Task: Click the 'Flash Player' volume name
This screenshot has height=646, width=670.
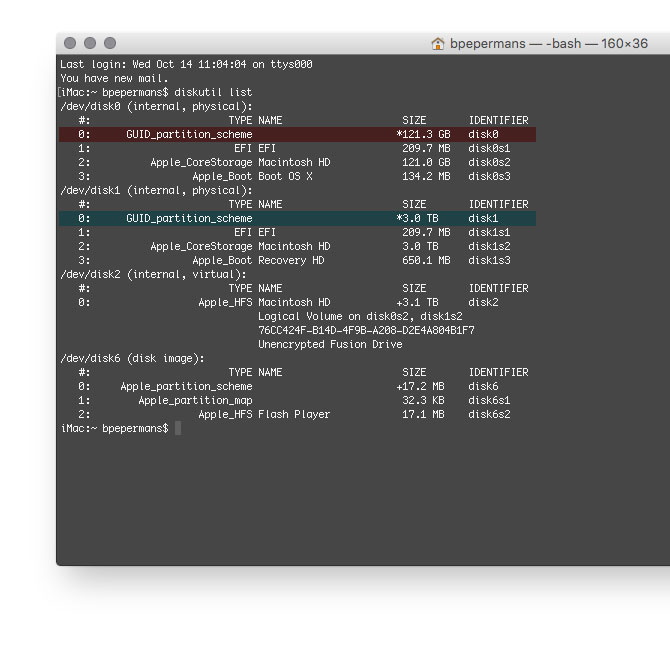Action: pos(294,414)
